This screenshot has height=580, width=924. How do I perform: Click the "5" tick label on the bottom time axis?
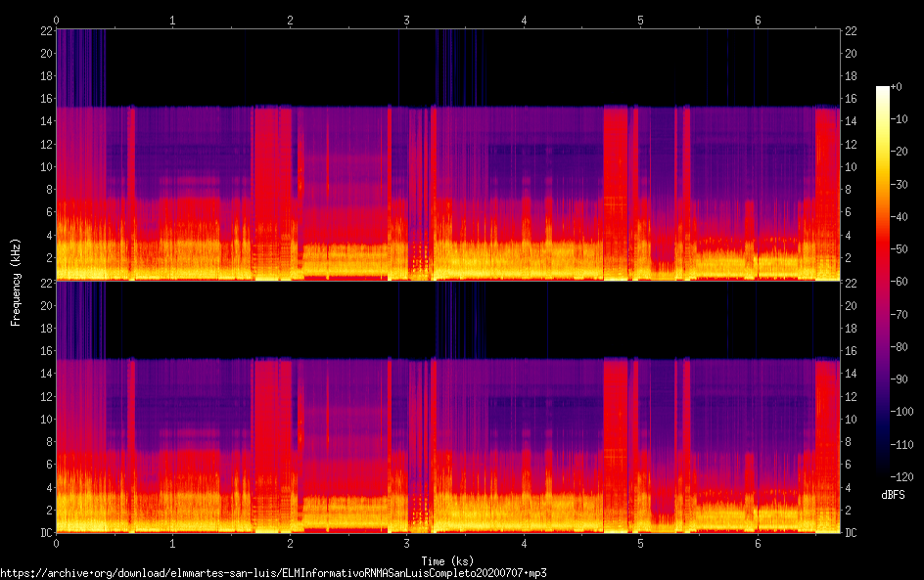point(640,544)
